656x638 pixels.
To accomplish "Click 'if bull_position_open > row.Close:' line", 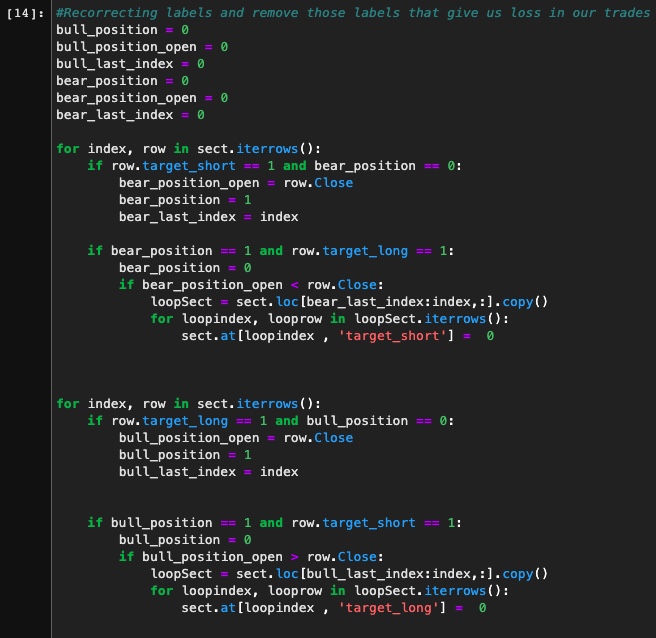I will click(251, 557).
